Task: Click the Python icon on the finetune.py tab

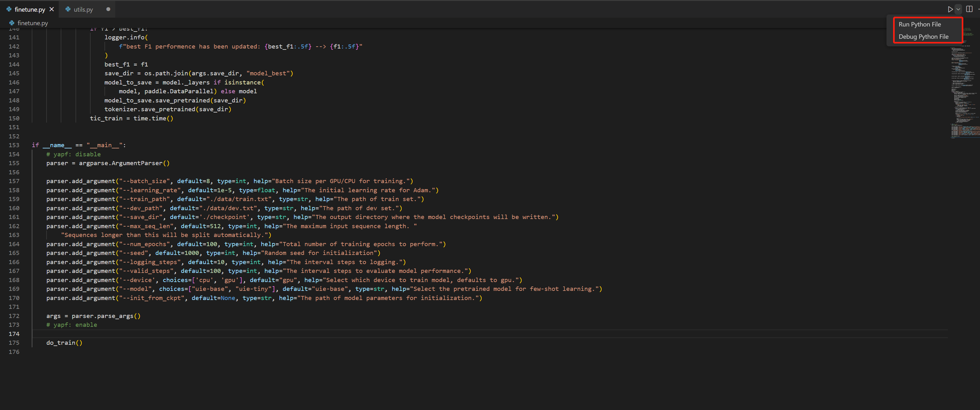Action: click(x=9, y=9)
